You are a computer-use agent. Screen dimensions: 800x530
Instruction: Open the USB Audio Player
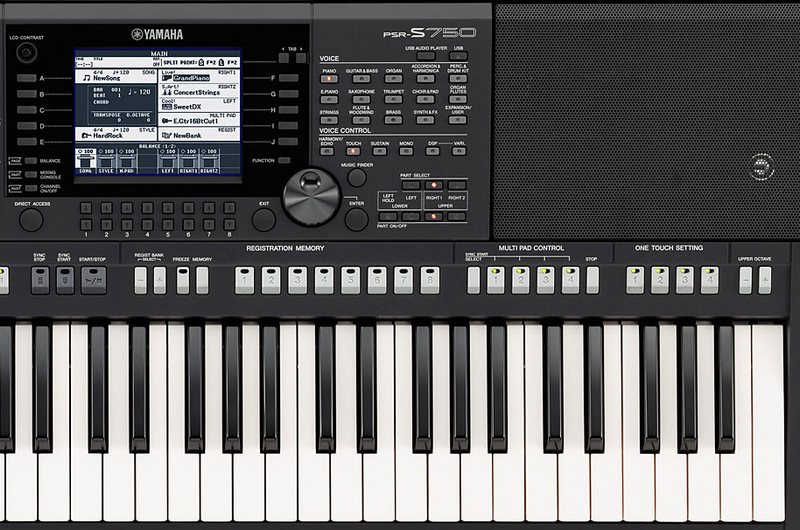coord(426,56)
